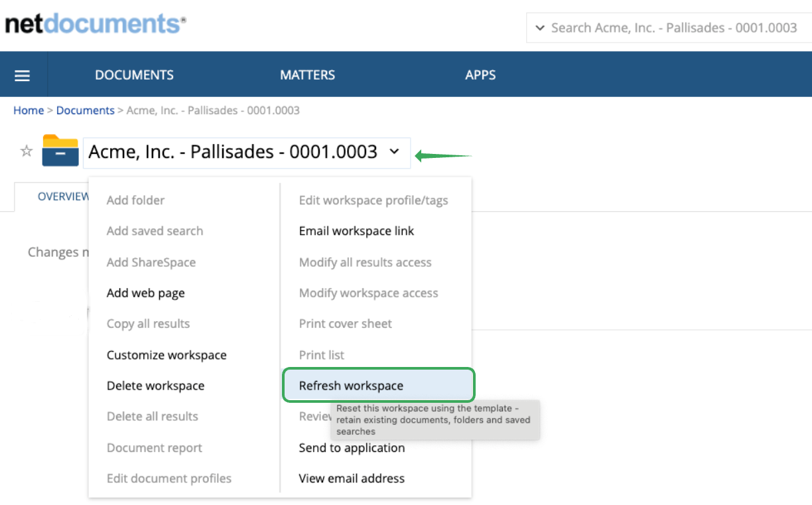Select Edit workspace profile/tags
This screenshot has height=505, width=812.
click(x=373, y=200)
